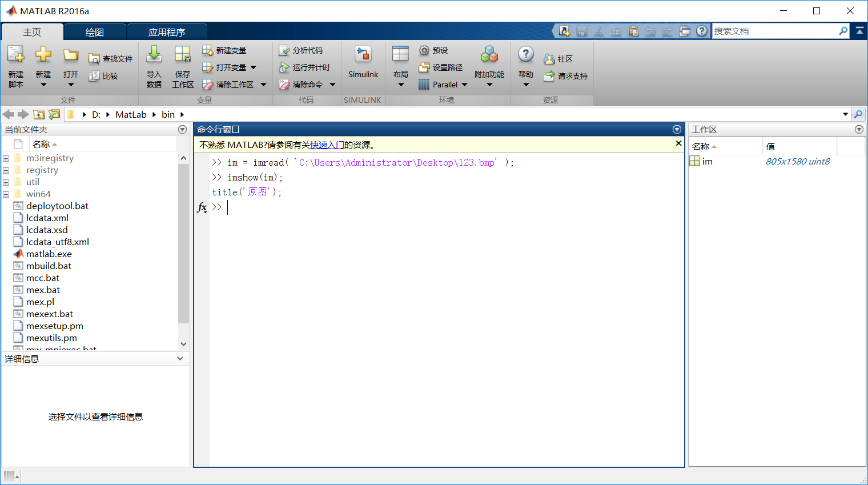
Task: Open Current Folder panel actions menu
Action: pyautogui.click(x=182, y=130)
